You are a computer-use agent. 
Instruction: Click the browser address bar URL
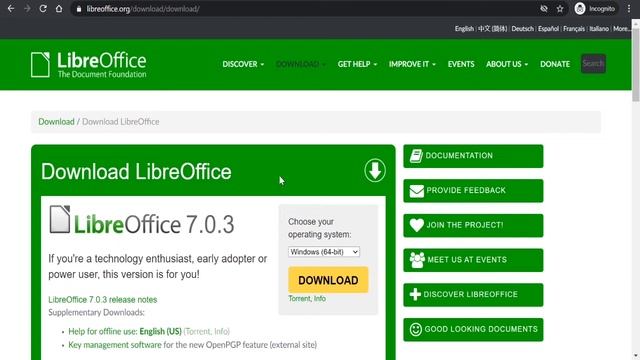(x=143, y=9)
